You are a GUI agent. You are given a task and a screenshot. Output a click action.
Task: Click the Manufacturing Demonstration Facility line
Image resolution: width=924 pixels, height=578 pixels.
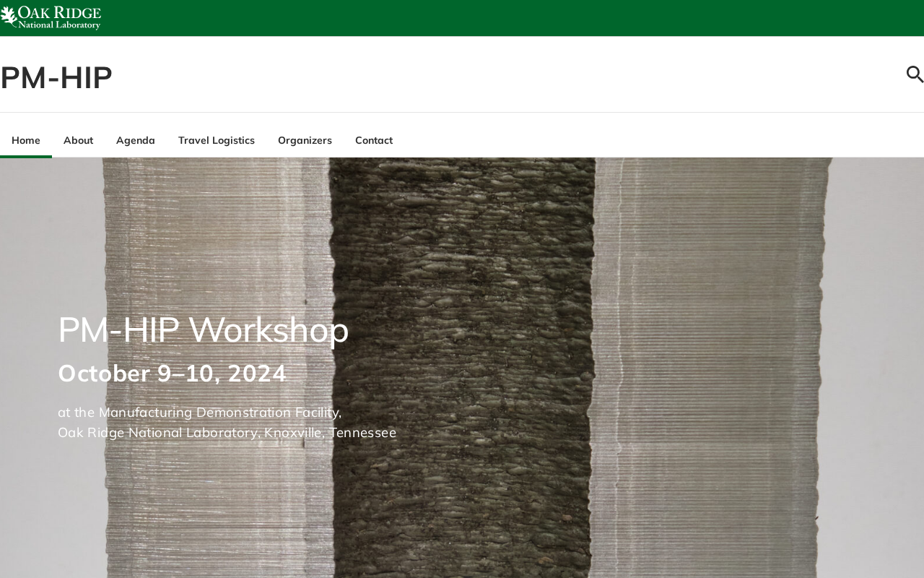coord(200,413)
